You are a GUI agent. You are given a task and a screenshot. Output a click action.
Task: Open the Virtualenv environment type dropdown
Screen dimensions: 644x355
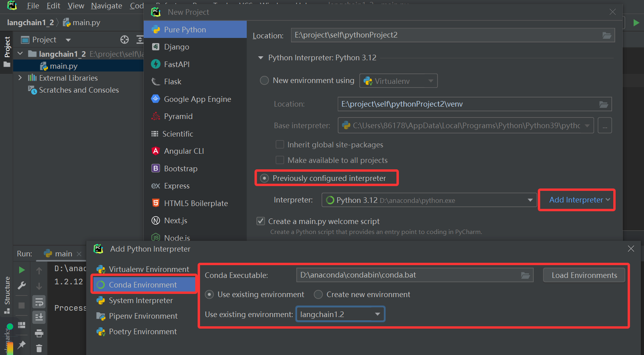[398, 81]
